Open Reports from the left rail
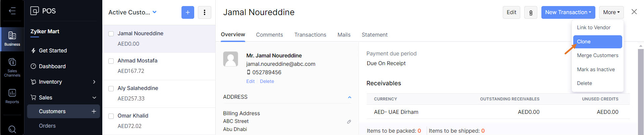This screenshot has width=644, height=135. coord(12,96)
